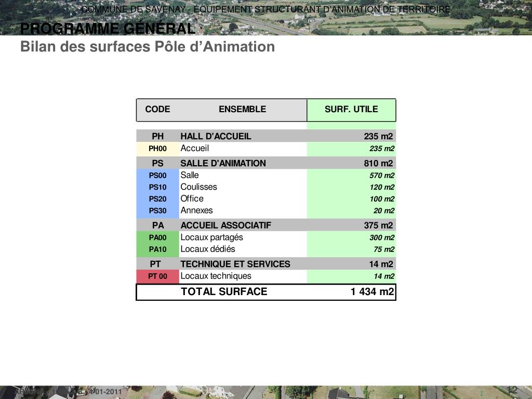Click the 'SURF. UTILE' column header
The width and height of the screenshot is (532, 399).
coord(351,109)
